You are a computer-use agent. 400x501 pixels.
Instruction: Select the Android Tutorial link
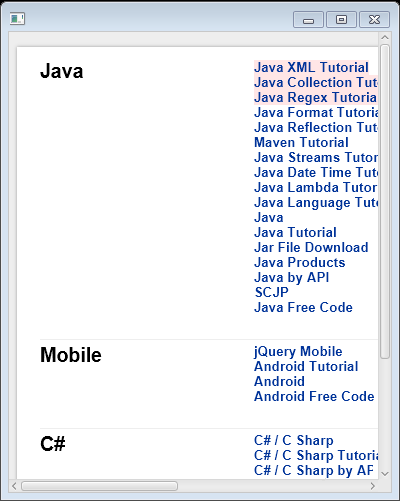coord(306,367)
